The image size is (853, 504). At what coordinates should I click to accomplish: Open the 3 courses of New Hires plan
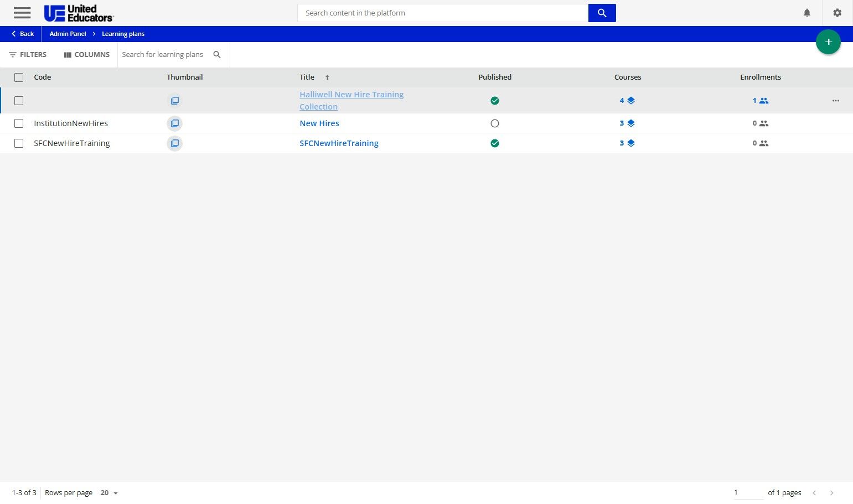627,123
